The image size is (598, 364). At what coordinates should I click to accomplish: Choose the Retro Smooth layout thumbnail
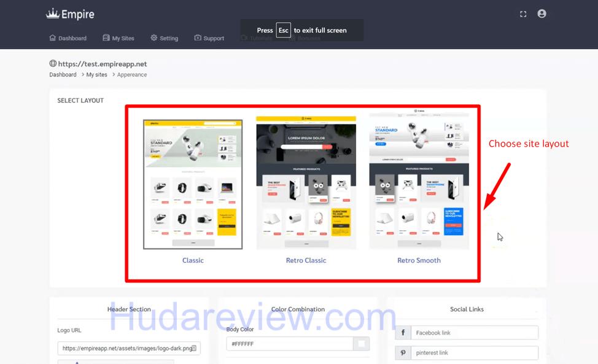pyautogui.click(x=419, y=179)
